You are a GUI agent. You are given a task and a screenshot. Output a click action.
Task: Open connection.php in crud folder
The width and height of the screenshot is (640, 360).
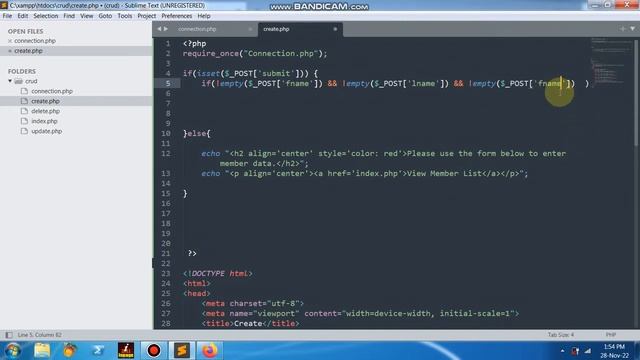(52, 91)
